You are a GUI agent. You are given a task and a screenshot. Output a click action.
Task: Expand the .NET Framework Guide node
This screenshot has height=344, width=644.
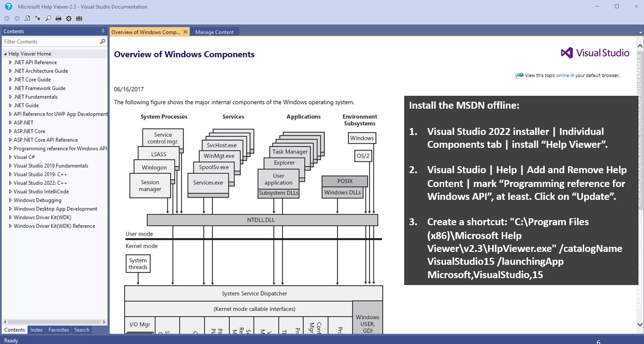pos(10,88)
